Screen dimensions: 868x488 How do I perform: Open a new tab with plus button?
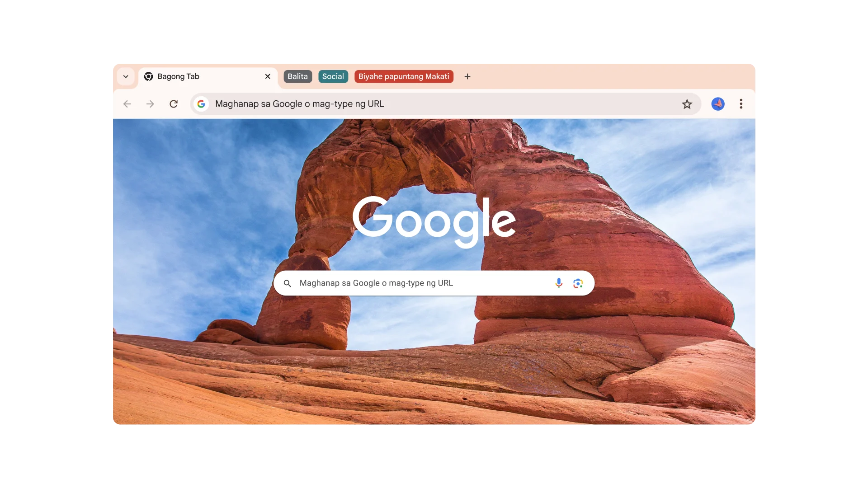[467, 76]
